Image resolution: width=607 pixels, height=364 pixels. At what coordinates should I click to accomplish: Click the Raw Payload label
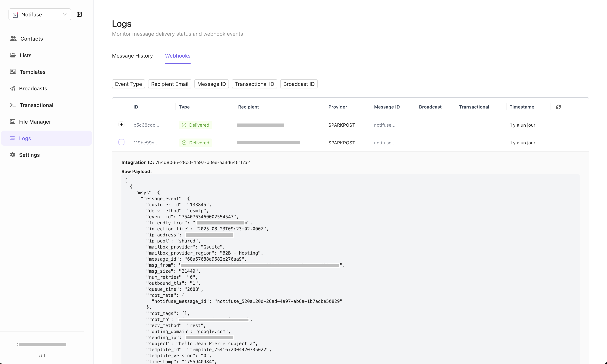coord(137,172)
